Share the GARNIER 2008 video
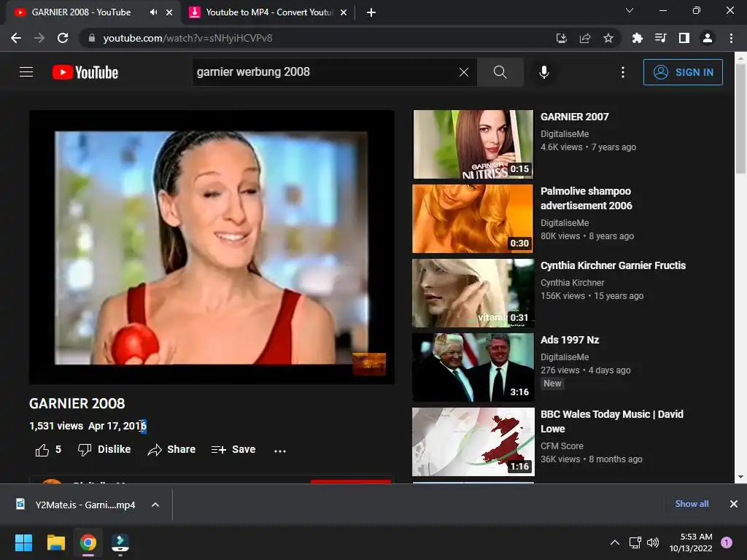747x560 pixels. (171, 449)
